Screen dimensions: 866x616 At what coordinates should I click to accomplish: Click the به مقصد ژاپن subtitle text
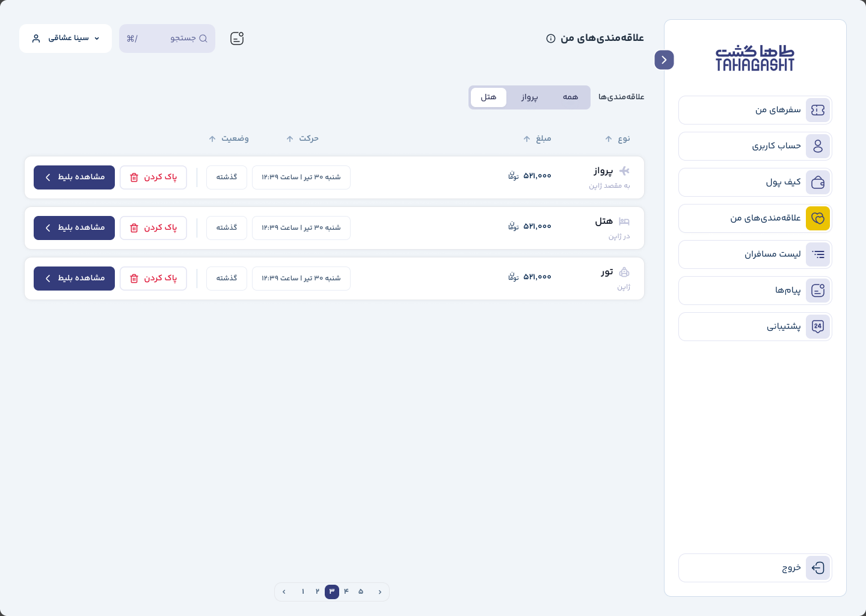609,186
